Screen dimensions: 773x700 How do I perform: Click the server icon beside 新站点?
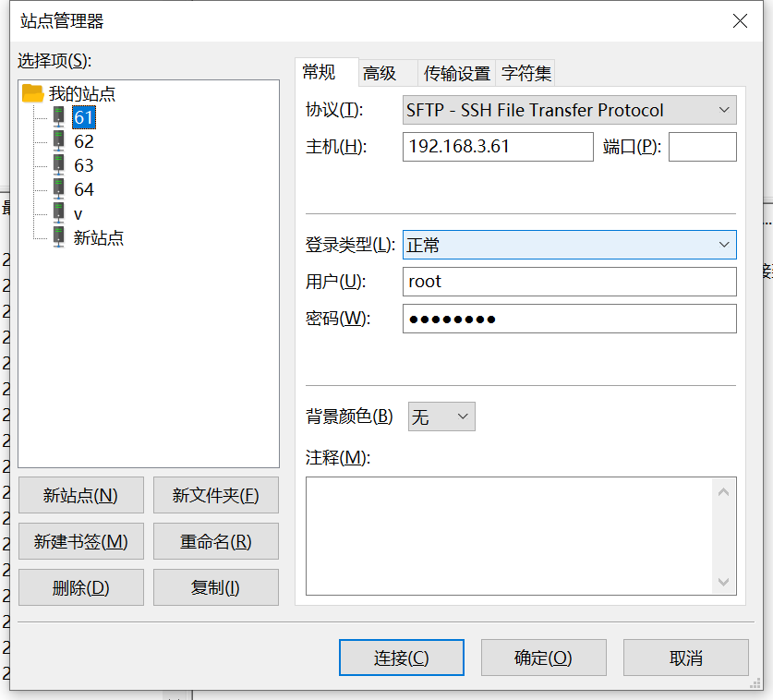pyautogui.click(x=59, y=237)
